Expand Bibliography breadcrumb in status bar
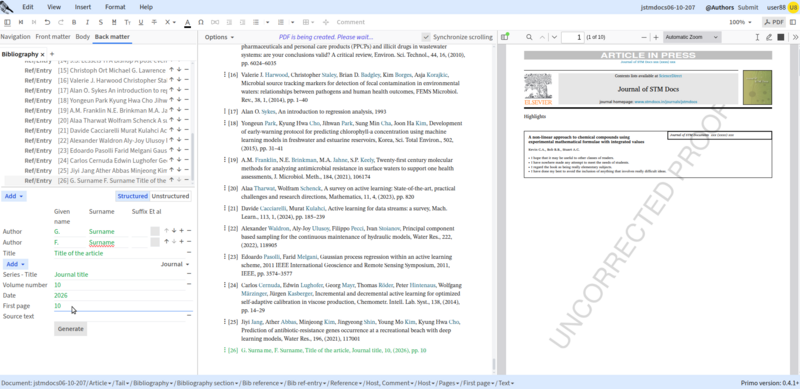 (153, 383)
